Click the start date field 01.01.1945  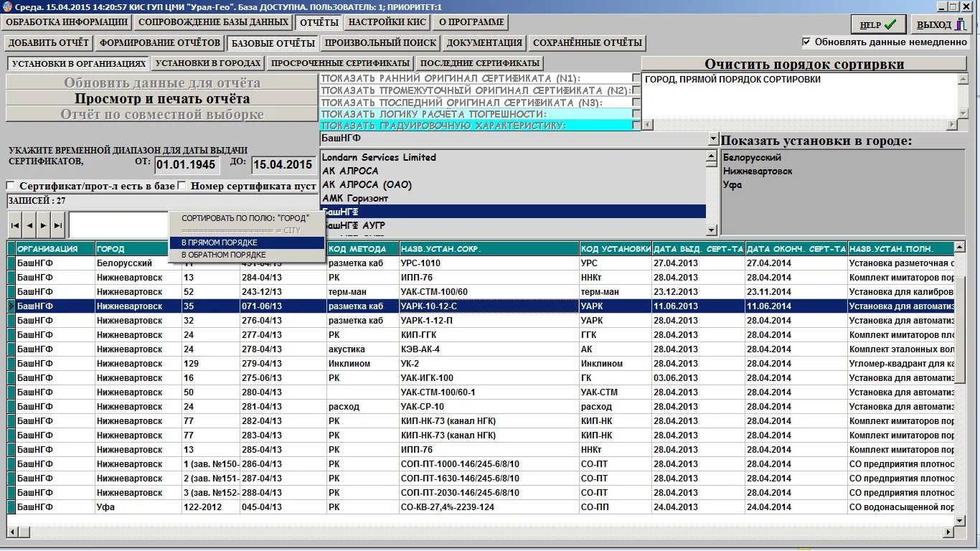coord(186,164)
